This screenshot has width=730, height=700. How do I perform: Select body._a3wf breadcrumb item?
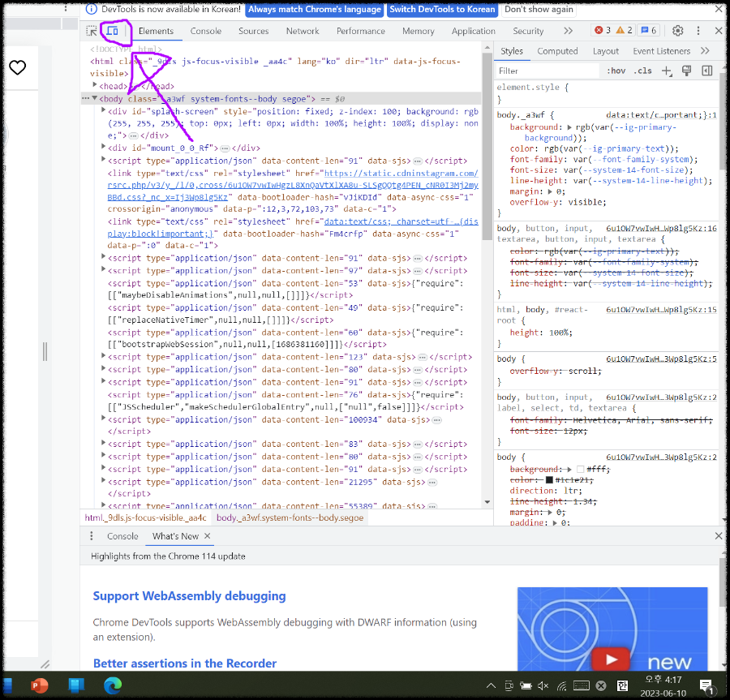click(x=290, y=517)
